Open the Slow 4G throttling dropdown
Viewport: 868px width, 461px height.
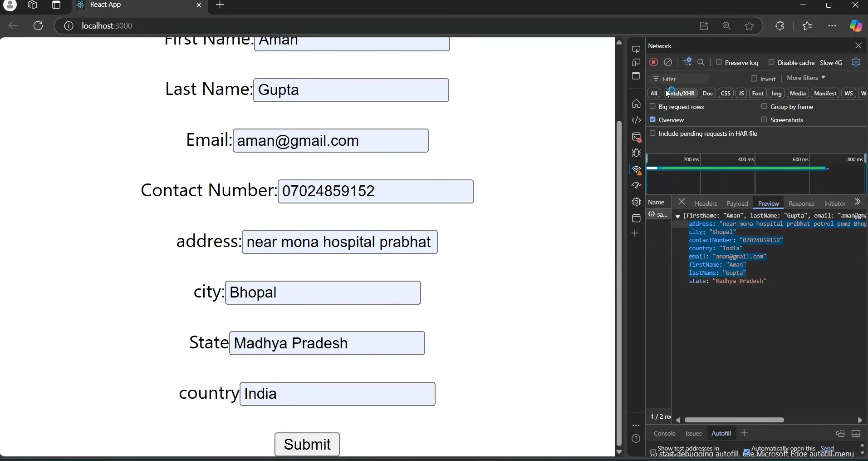pyautogui.click(x=831, y=63)
